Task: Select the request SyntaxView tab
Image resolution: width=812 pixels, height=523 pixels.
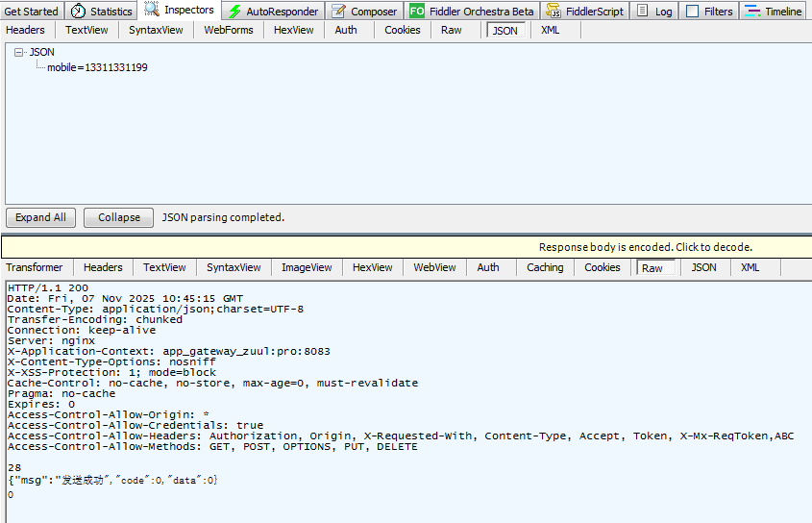Action: (156, 30)
